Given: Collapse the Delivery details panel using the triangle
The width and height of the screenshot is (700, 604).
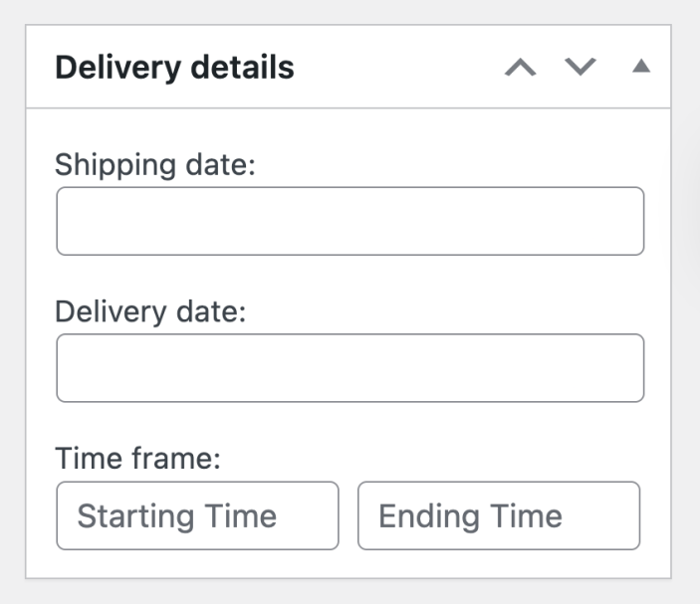Looking at the screenshot, I should pos(641,68).
